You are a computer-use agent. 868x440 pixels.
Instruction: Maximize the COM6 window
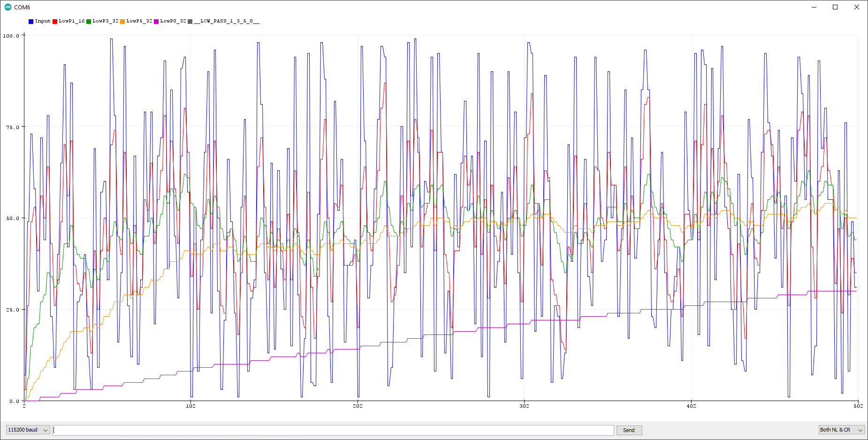[x=835, y=7]
